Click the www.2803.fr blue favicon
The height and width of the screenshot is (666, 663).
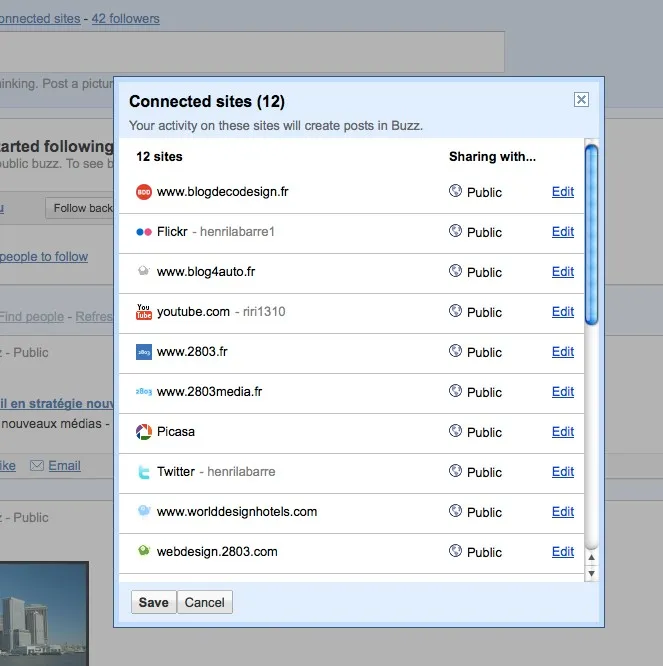[144, 352]
